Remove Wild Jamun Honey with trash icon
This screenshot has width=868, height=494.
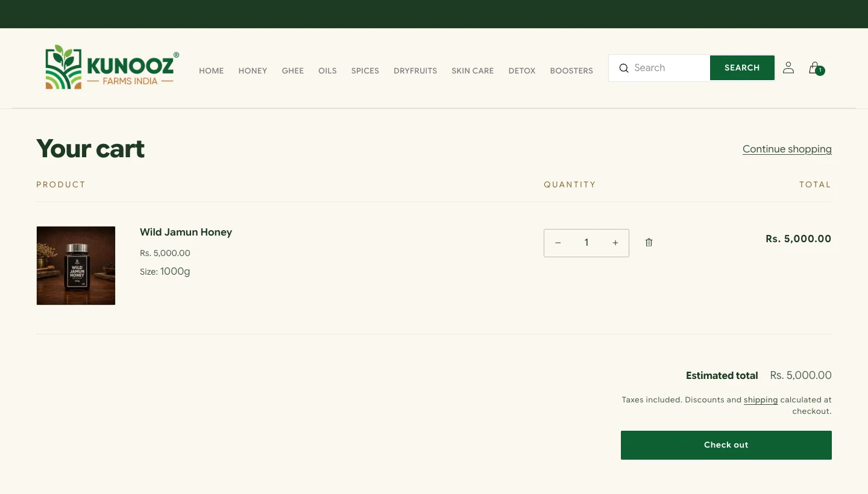(649, 242)
